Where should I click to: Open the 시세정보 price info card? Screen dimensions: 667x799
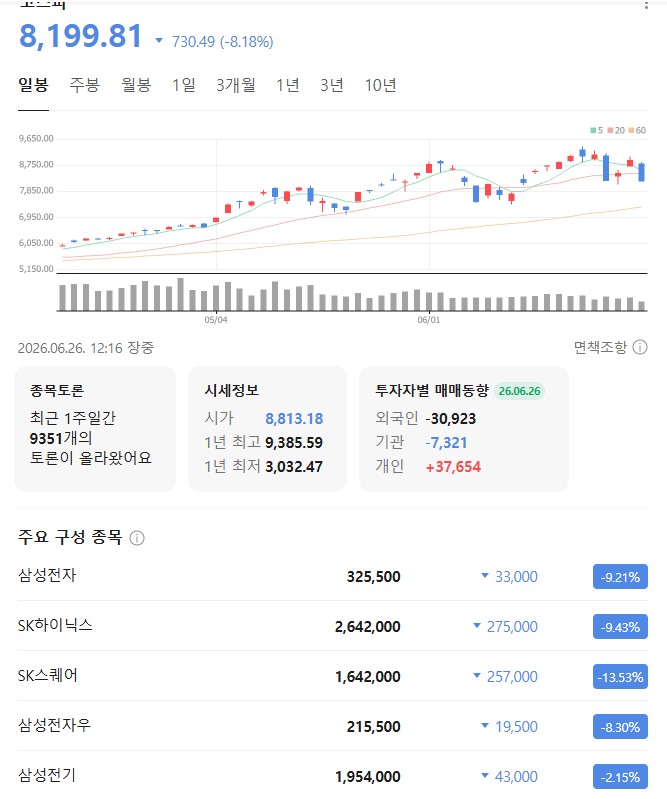pos(268,429)
